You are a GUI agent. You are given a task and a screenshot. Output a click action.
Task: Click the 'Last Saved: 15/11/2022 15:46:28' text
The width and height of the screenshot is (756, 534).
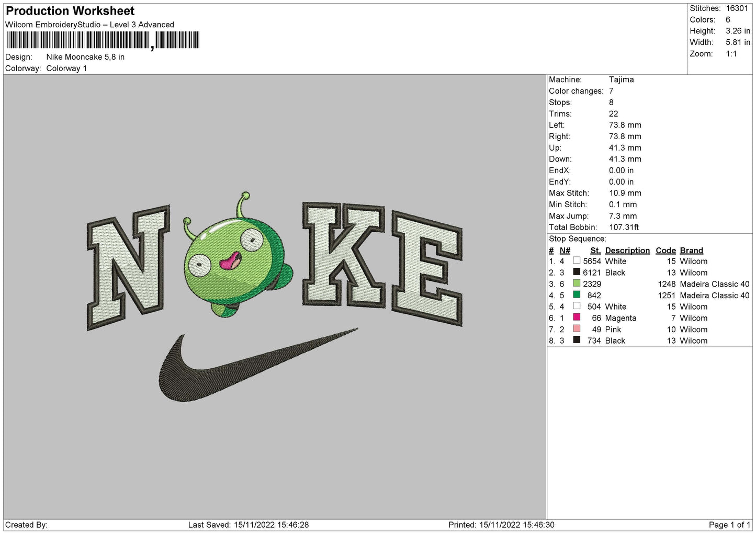click(249, 525)
